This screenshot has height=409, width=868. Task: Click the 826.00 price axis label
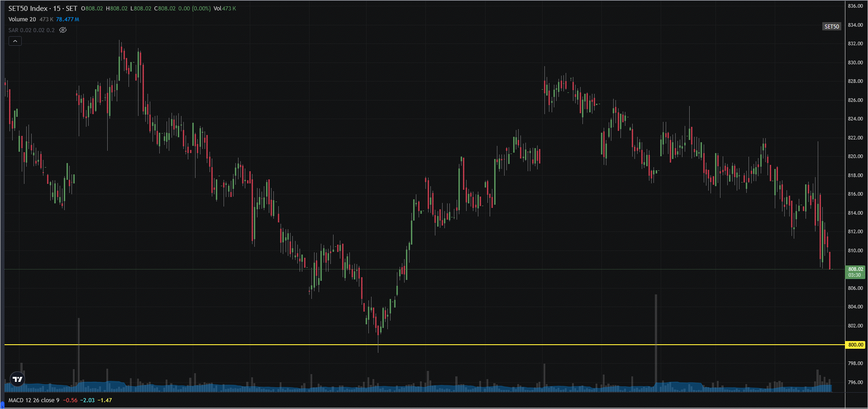(x=855, y=100)
